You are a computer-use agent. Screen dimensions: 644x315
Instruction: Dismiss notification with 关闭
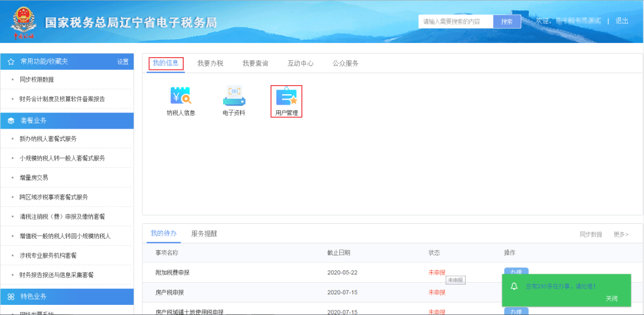click(x=612, y=298)
